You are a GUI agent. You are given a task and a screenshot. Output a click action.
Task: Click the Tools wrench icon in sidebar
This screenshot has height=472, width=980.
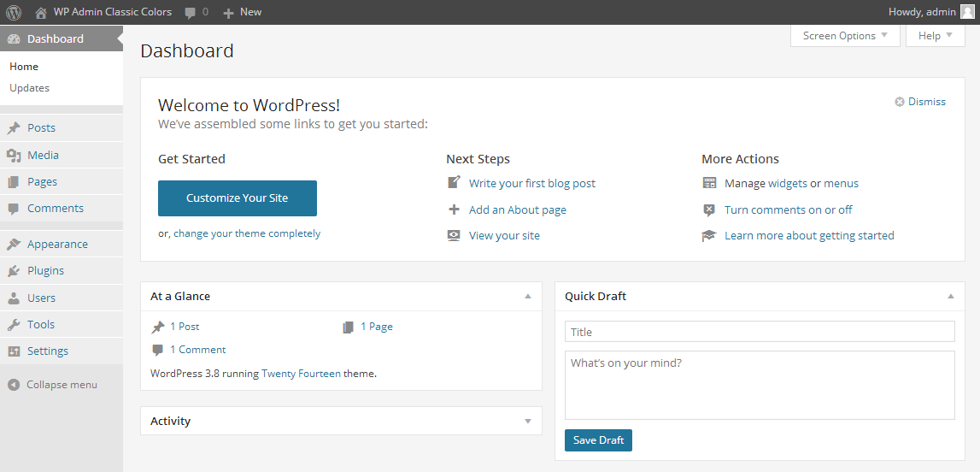coord(14,325)
